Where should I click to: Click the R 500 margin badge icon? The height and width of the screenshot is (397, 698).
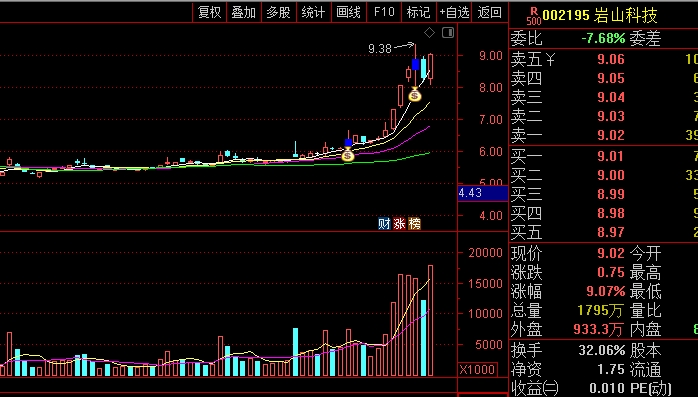[534, 16]
